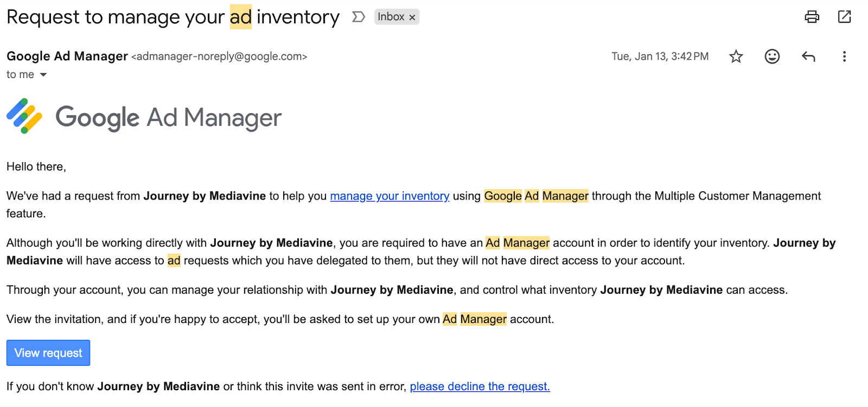Toggle the importance marker beside the subject
868x407 pixels.
click(x=358, y=17)
